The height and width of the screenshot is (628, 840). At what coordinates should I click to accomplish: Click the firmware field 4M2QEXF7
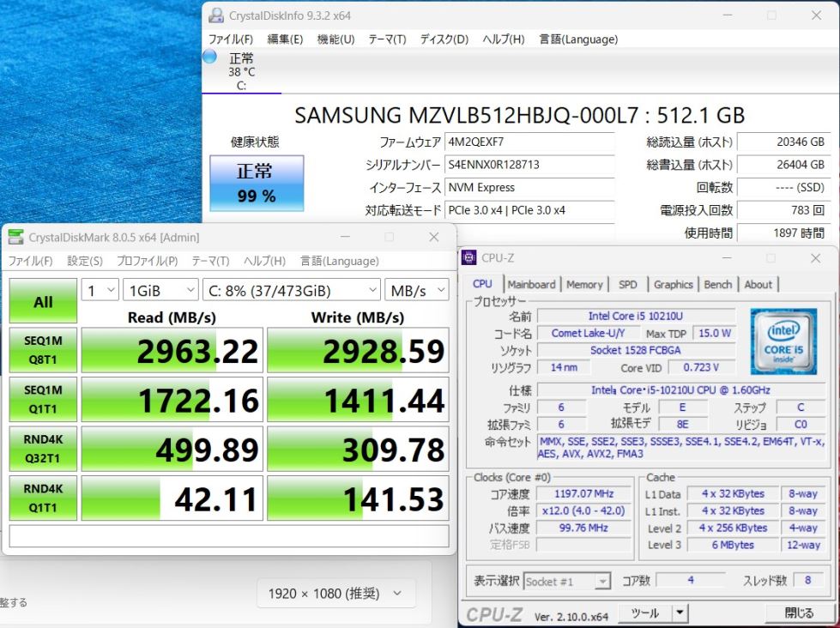click(x=529, y=142)
